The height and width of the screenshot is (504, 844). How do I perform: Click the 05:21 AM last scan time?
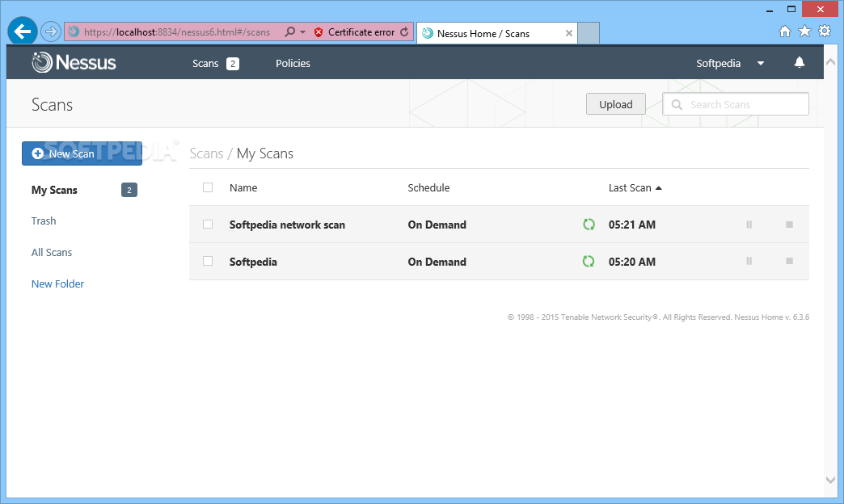pos(632,225)
